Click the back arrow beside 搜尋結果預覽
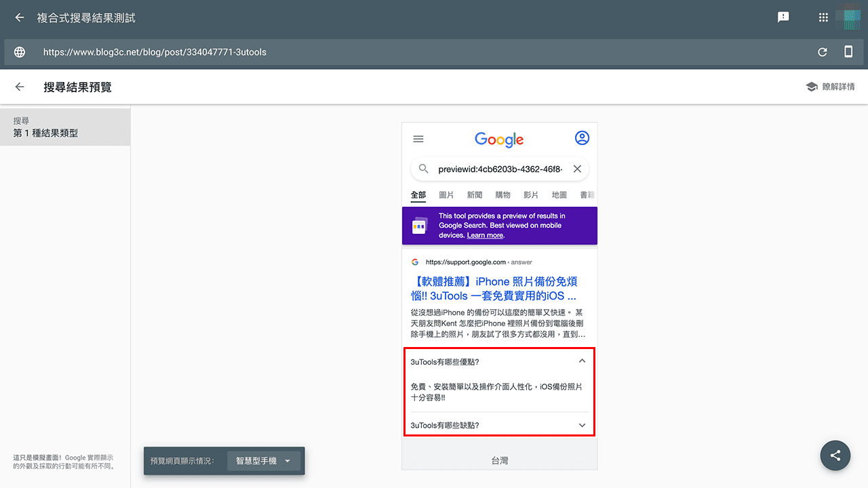 tap(19, 86)
